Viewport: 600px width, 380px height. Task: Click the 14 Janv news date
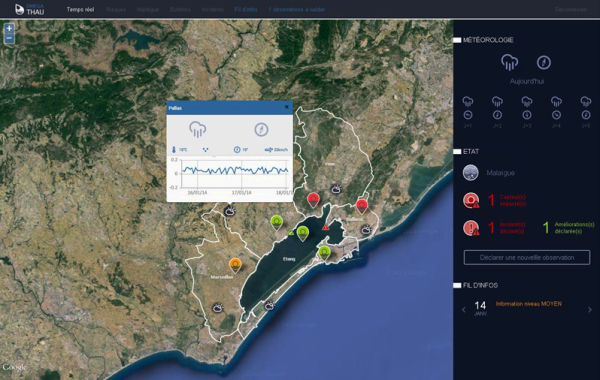click(x=480, y=308)
